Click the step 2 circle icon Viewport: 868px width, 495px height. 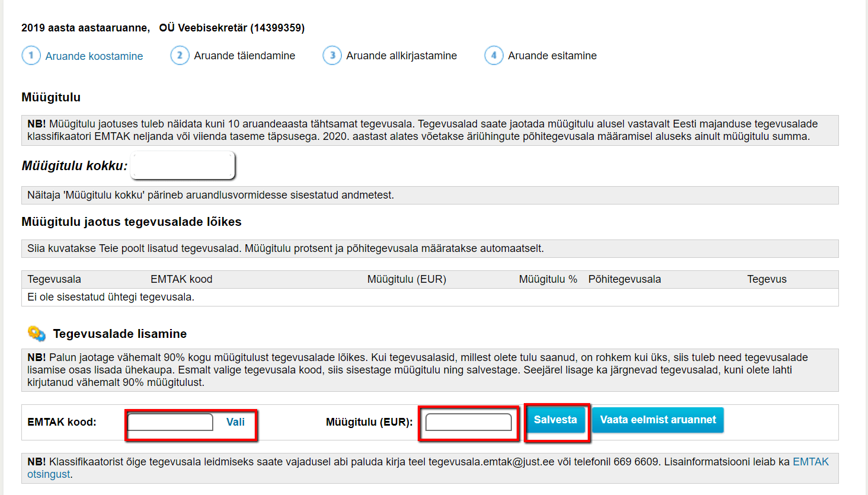click(180, 55)
